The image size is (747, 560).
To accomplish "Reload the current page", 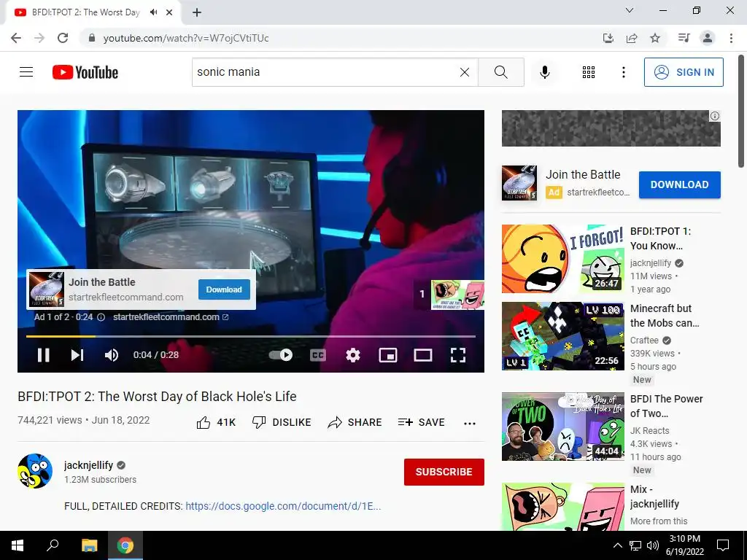I will pos(63,38).
